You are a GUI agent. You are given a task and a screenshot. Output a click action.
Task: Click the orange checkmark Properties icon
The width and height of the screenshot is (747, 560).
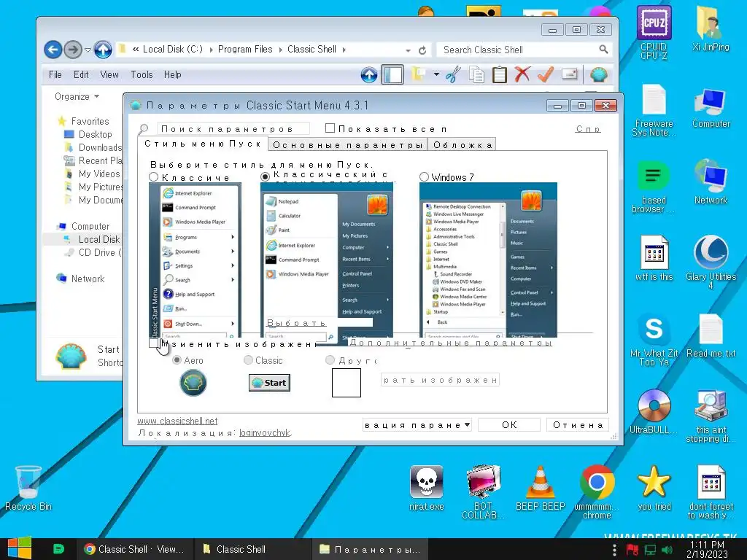546,74
